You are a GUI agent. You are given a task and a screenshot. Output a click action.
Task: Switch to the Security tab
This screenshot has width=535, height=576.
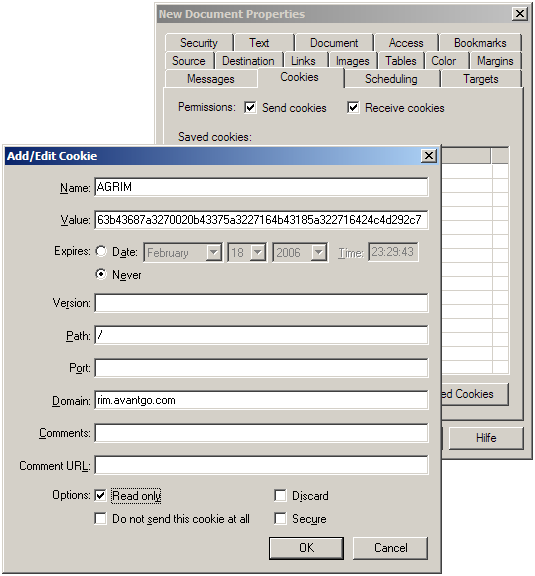click(199, 43)
